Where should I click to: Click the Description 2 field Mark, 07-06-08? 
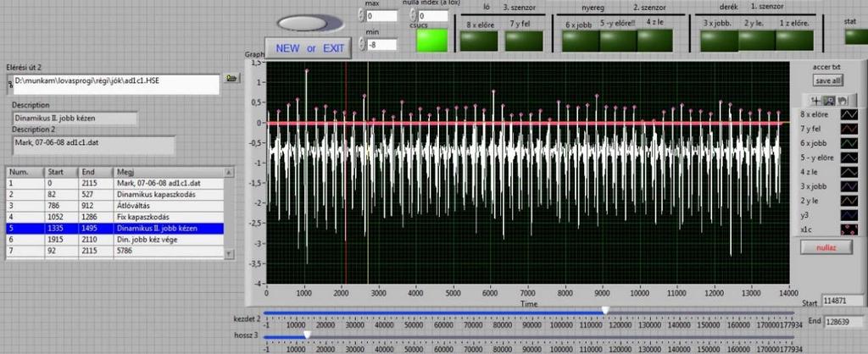coord(93,146)
